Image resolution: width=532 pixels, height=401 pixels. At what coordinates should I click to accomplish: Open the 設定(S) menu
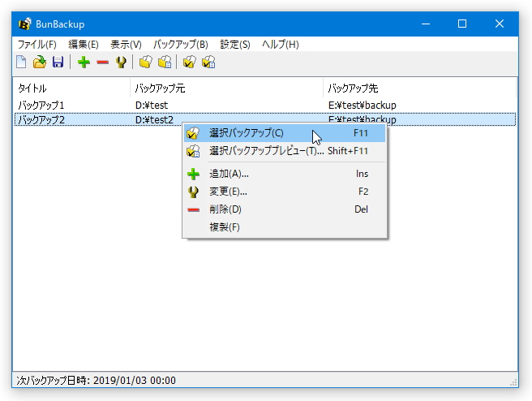click(x=235, y=45)
